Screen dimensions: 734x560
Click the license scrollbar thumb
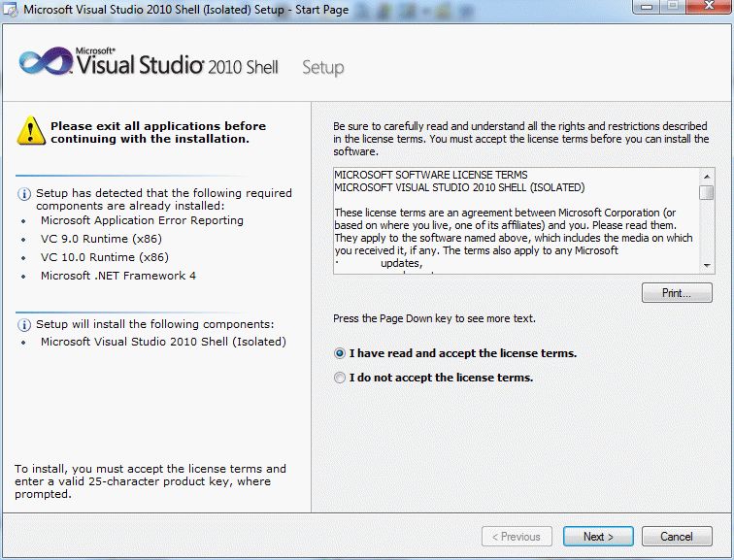coord(707,192)
